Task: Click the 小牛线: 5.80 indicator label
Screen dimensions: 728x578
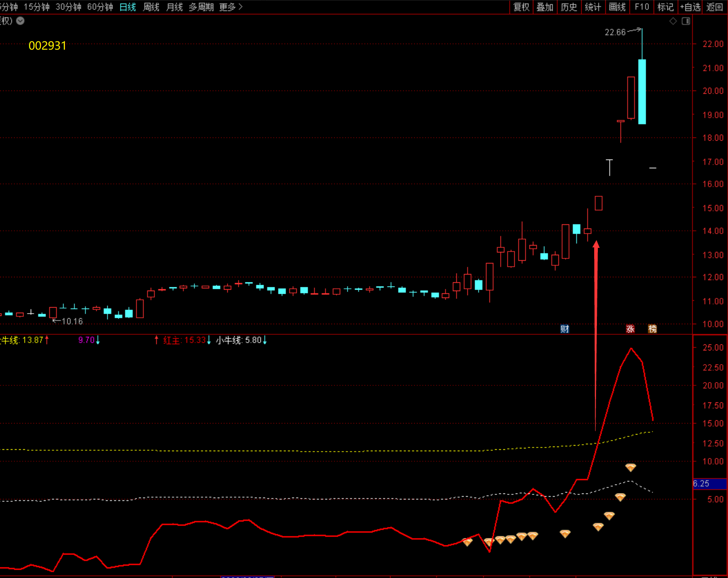Action: coord(239,340)
